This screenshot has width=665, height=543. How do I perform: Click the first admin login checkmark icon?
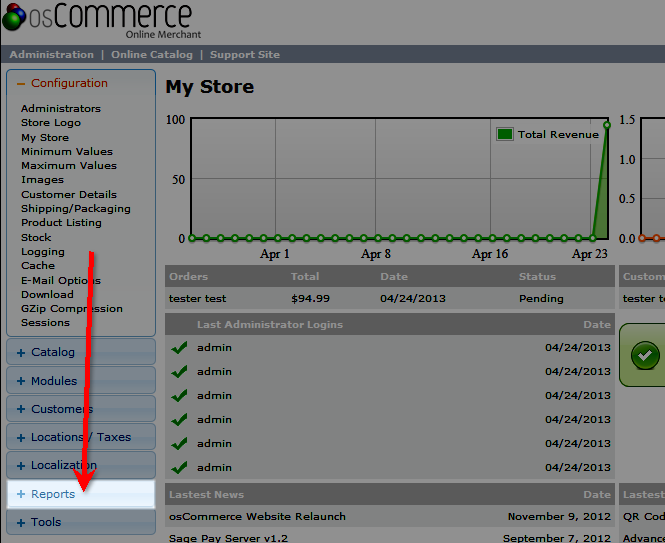(180, 348)
